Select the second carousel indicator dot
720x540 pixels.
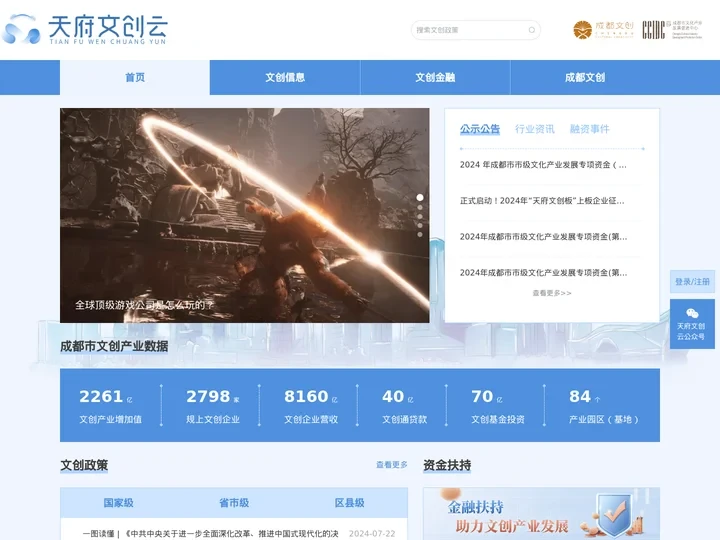[420, 208]
